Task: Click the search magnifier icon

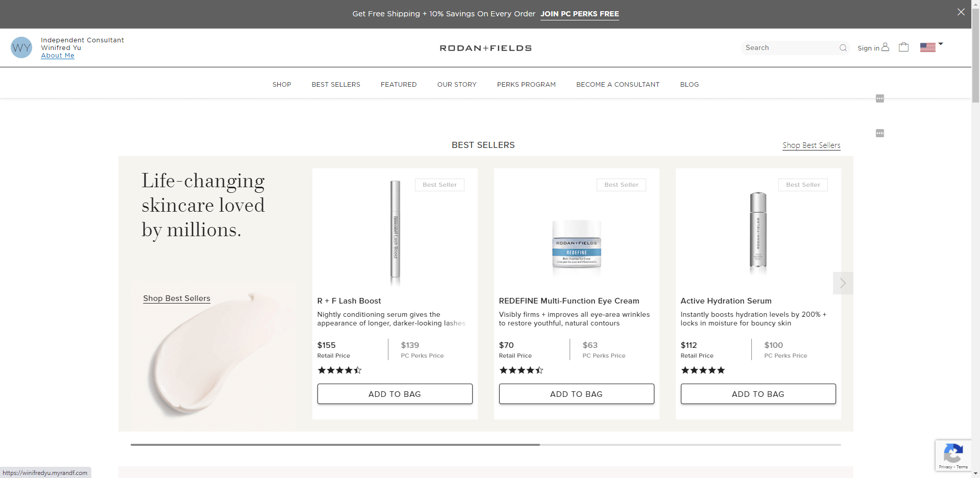Action: pos(843,48)
